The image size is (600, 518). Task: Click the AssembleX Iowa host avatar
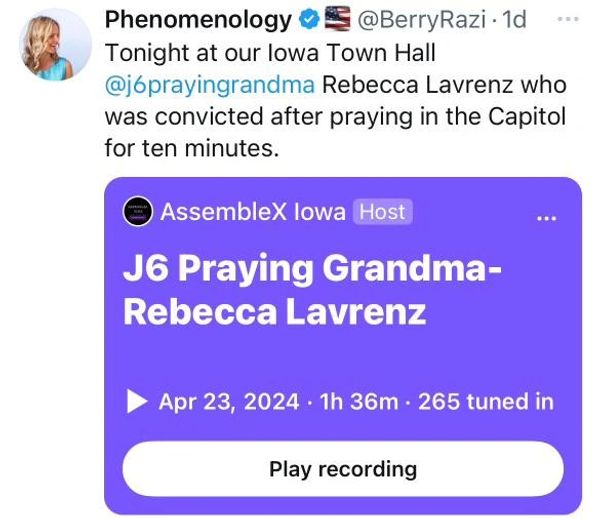pyautogui.click(x=138, y=211)
